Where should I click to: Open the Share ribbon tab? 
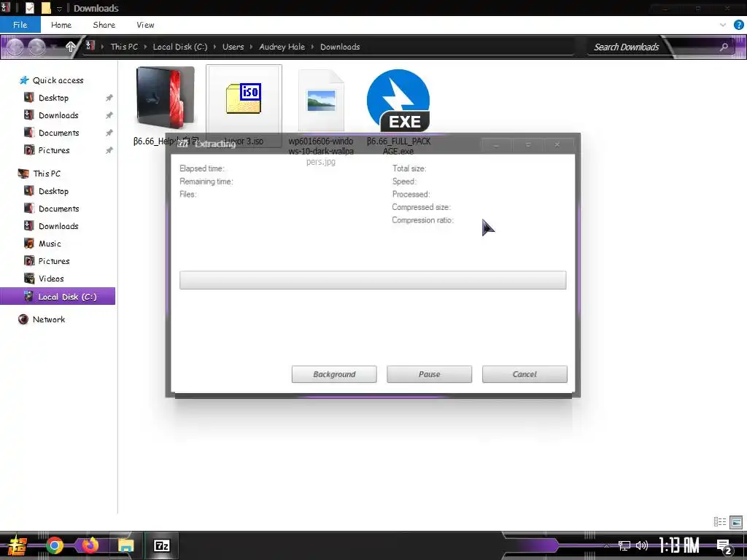[104, 25]
